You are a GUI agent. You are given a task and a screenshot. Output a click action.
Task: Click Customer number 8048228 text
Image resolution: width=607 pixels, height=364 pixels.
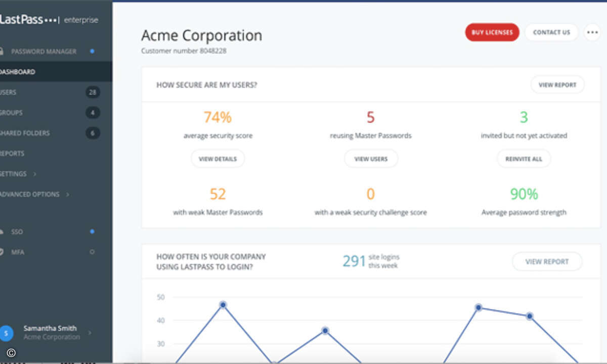184,51
